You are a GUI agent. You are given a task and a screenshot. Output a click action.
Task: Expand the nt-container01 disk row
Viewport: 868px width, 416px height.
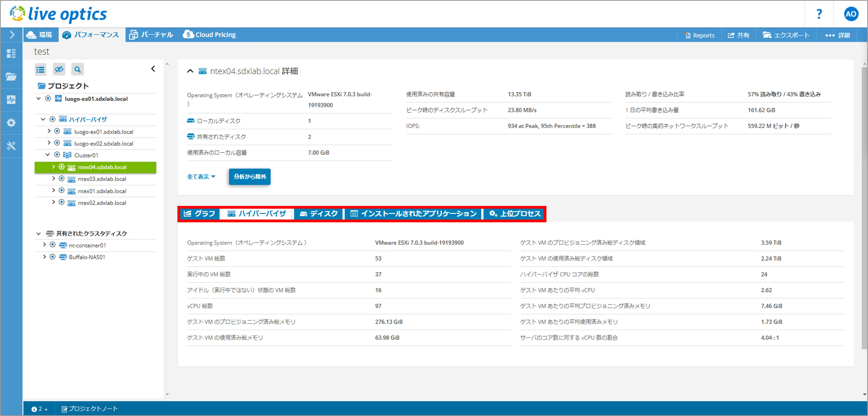44,245
